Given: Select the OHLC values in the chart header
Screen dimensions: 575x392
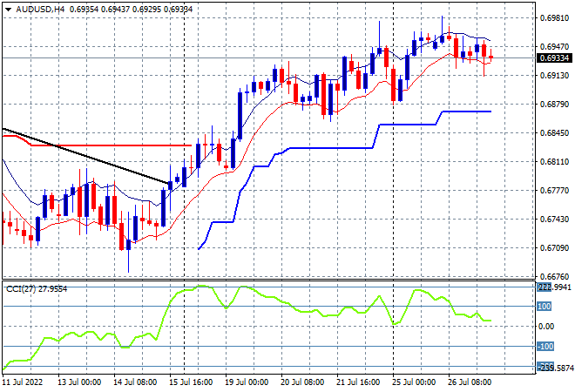Looking at the screenshot, I should pyautogui.click(x=132, y=10).
